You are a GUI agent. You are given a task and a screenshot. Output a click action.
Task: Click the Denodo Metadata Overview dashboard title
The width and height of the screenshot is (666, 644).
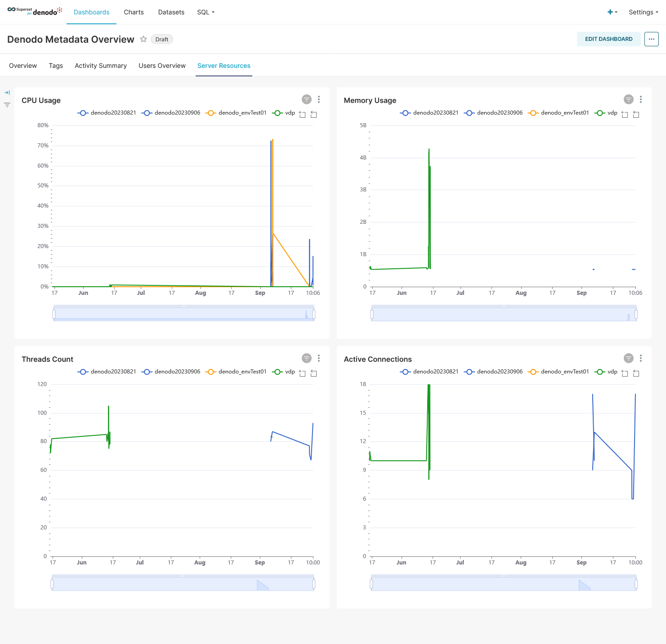coord(71,40)
